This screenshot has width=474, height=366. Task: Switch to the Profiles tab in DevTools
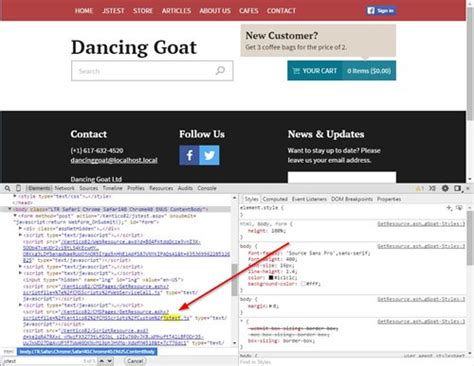(x=136, y=188)
